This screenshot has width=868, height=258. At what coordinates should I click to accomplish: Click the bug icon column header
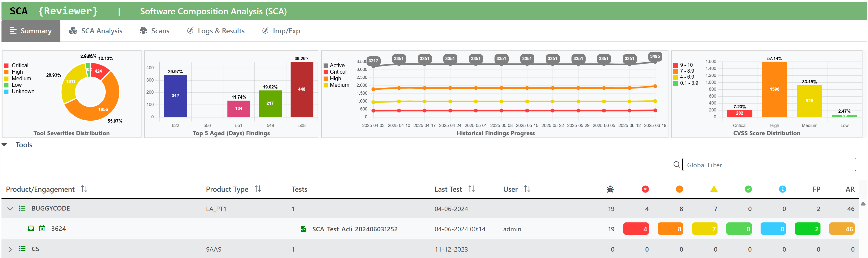[610, 189]
